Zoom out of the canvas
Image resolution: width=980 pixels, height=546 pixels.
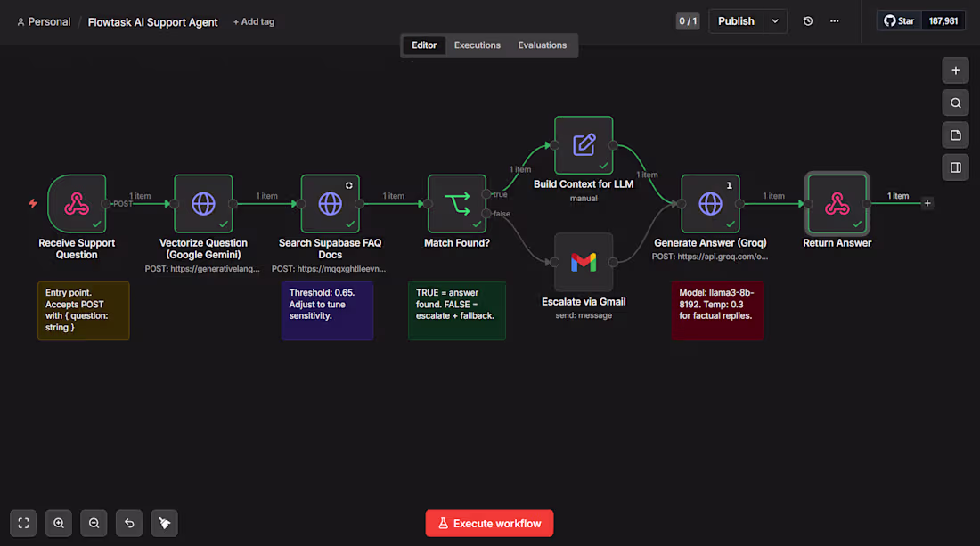(x=94, y=524)
